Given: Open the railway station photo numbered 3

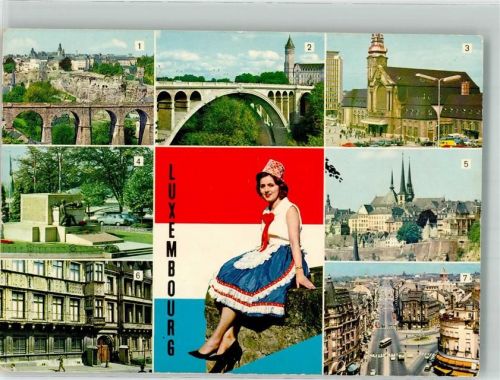Looking at the screenshot, I should click(x=404, y=90).
